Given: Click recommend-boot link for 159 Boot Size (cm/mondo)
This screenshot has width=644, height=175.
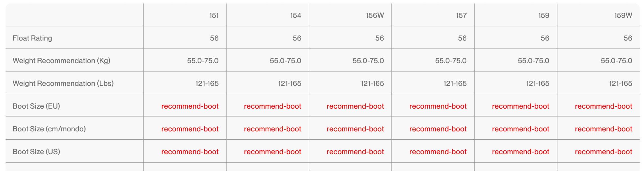Looking at the screenshot, I should [x=520, y=129].
